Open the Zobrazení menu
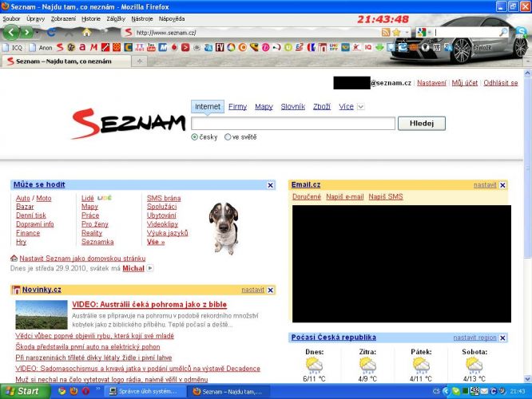 (x=63, y=19)
